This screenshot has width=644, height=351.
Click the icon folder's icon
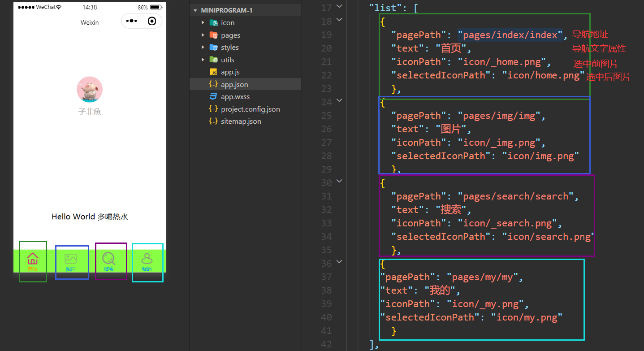(x=214, y=23)
